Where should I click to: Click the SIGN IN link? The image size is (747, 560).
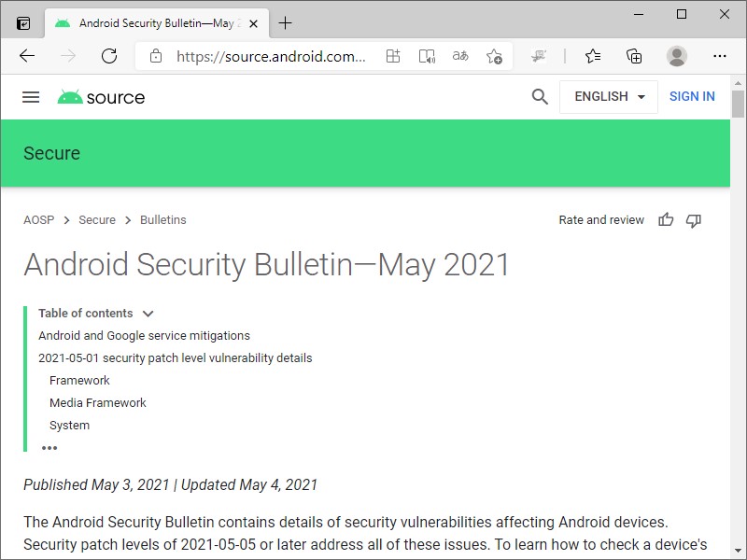tap(692, 97)
